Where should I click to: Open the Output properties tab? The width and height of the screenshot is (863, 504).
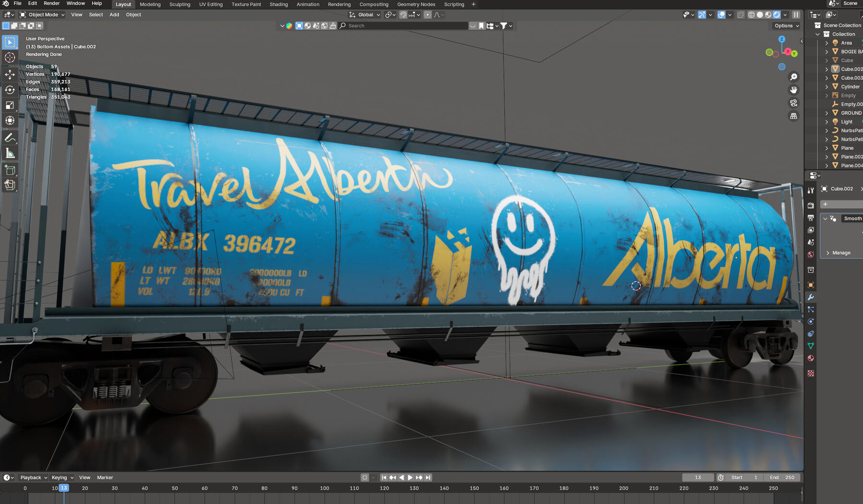click(811, 218)
